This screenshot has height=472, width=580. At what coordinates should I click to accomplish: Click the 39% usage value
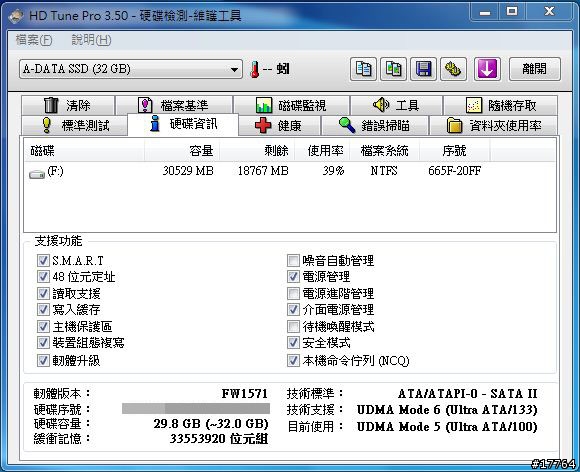(x=333, y=171)
